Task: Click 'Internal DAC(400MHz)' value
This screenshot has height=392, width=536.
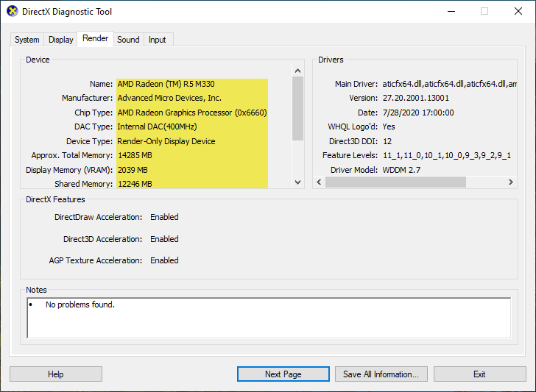Action: click(x=158, y=126)
